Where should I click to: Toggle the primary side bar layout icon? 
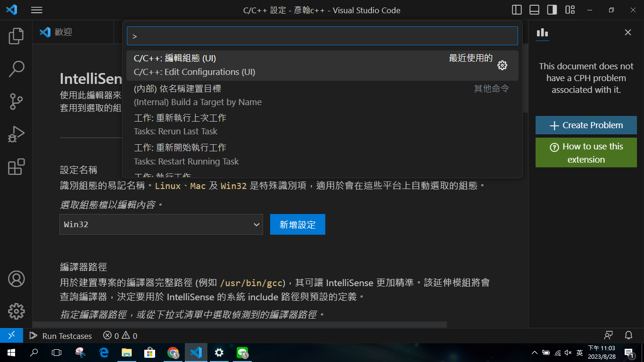517,10
